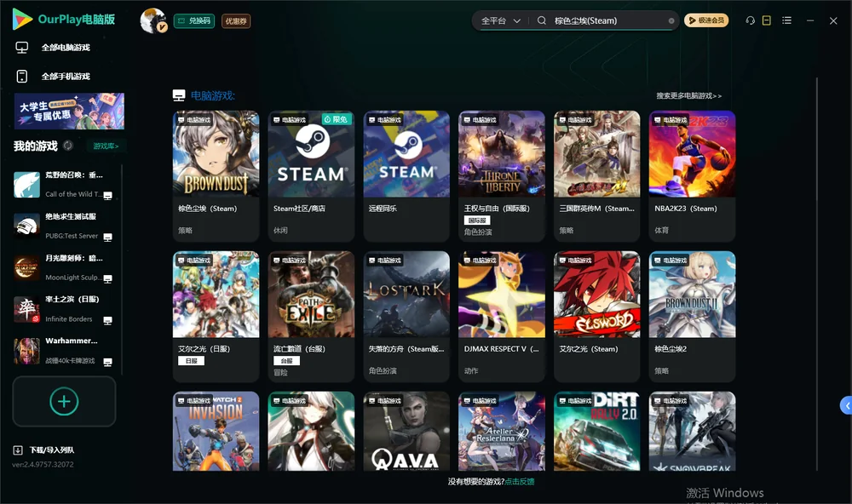The image size is (852, 504).
Task: Click the 日服 tag under 艾尔之光
Action: click(x=191, y=361)
